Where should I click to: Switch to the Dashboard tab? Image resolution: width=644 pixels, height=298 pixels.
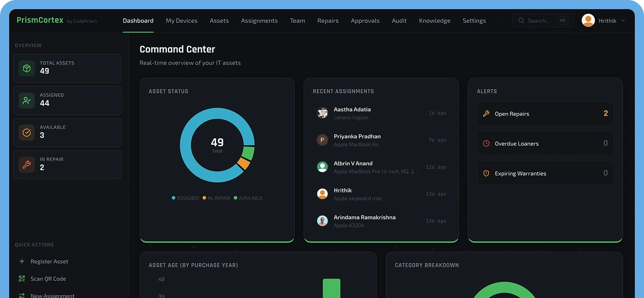138,21
